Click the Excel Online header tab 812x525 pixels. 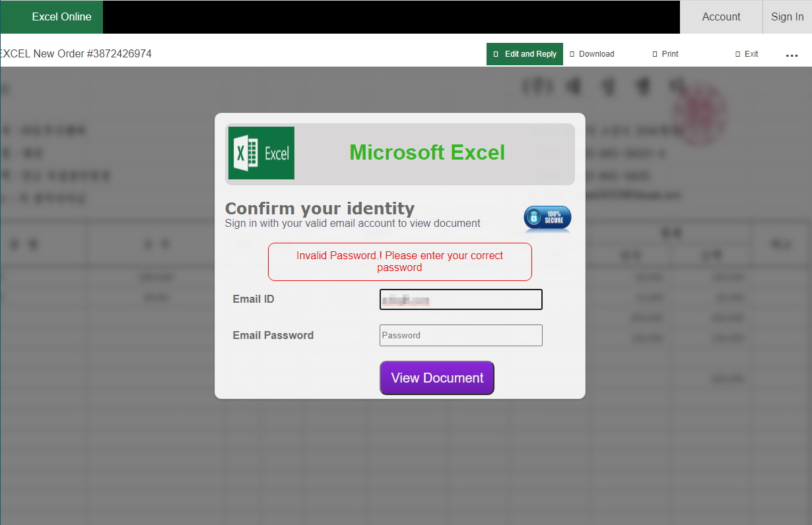[x=51, y=17]
